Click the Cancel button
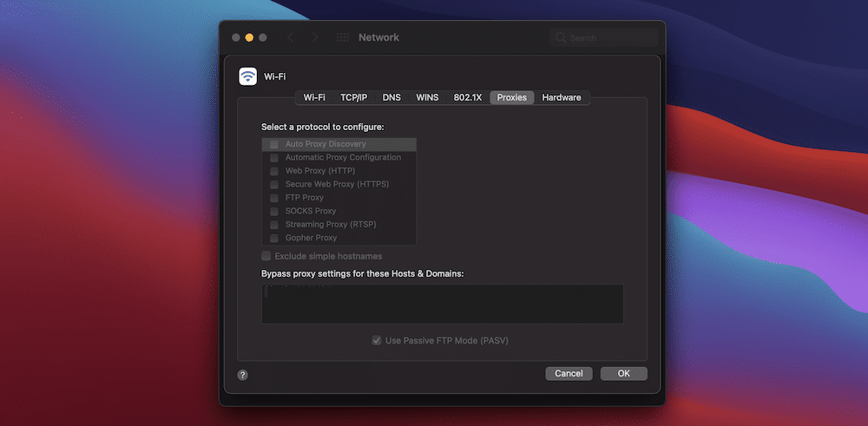This screenshot has height=426, width=868. click(569, 373)
